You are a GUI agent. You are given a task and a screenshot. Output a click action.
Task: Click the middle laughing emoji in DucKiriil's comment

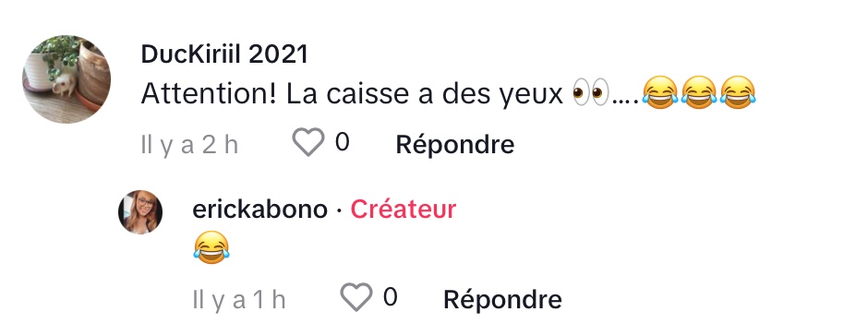point(699,92)
